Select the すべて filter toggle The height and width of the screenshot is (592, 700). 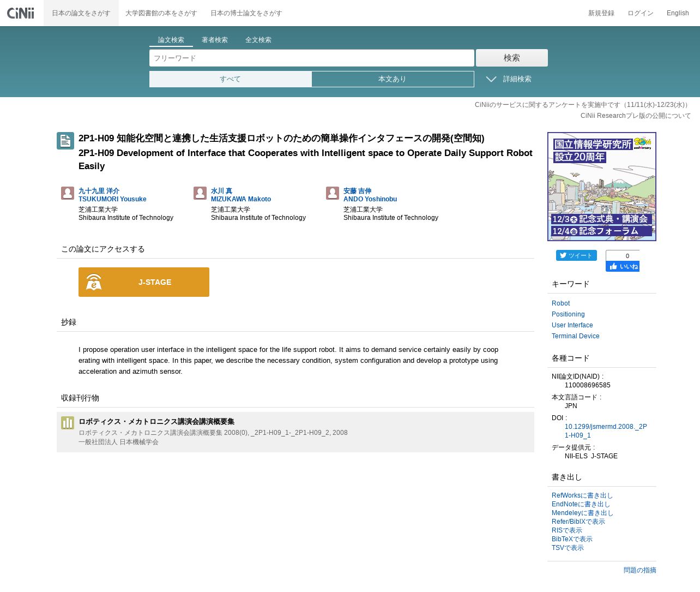click(231, 79)
